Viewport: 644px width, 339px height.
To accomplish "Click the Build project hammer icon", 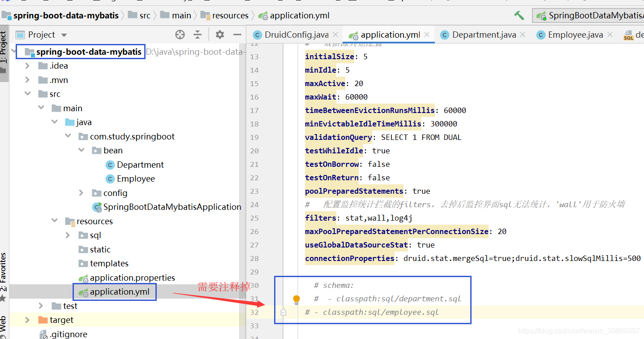I will [x=519, y=15].
